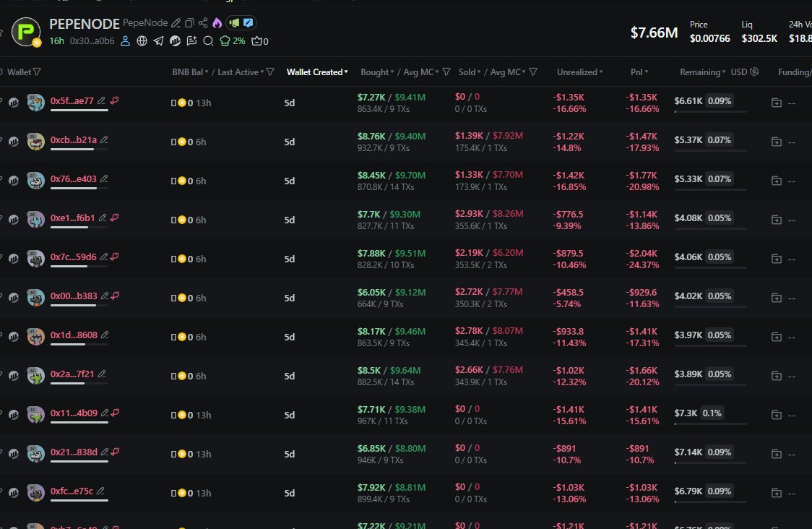Screen dimensions: 812x529
Task: Click the edit pencil beside PepeNode title
Action: (176, 23)
